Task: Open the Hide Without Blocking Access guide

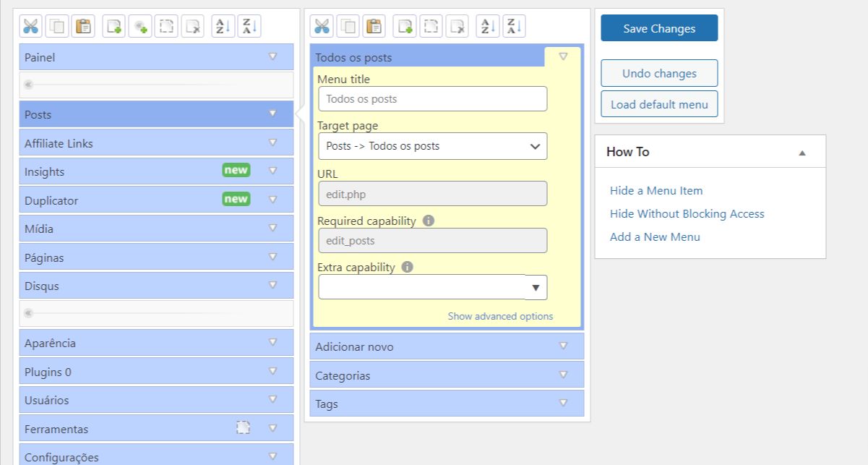Action: click(x=687, y=213)
